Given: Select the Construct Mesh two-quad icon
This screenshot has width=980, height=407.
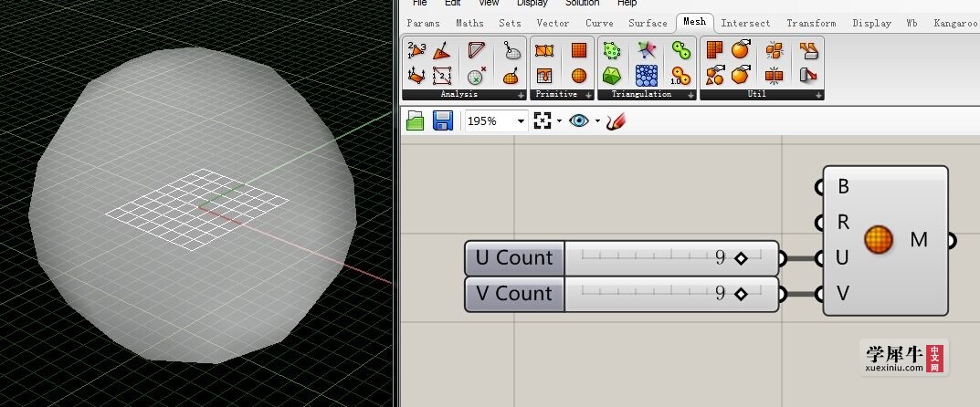Looking at the screenshot, I should click(544, 50).
